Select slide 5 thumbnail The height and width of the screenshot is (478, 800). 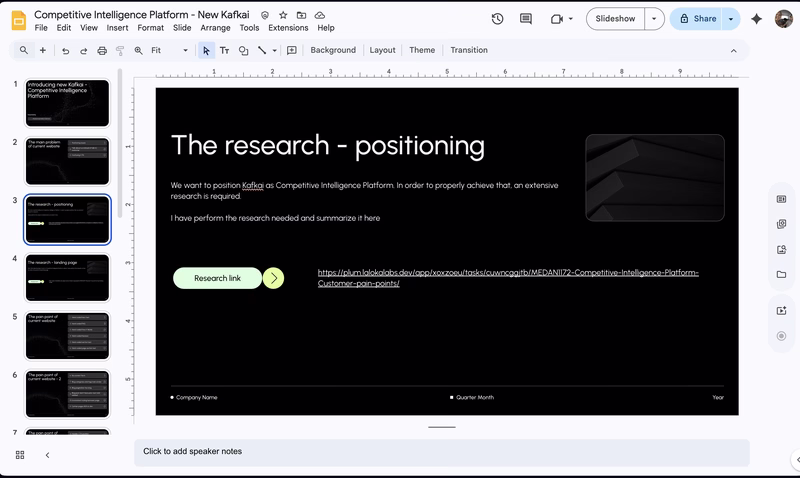tap(67, 336)
